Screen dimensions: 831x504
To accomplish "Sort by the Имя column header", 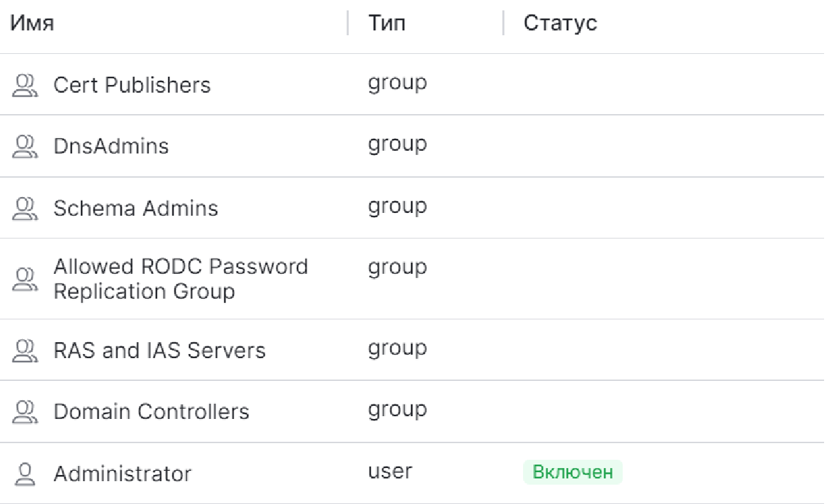I will [x=32, y=24].
